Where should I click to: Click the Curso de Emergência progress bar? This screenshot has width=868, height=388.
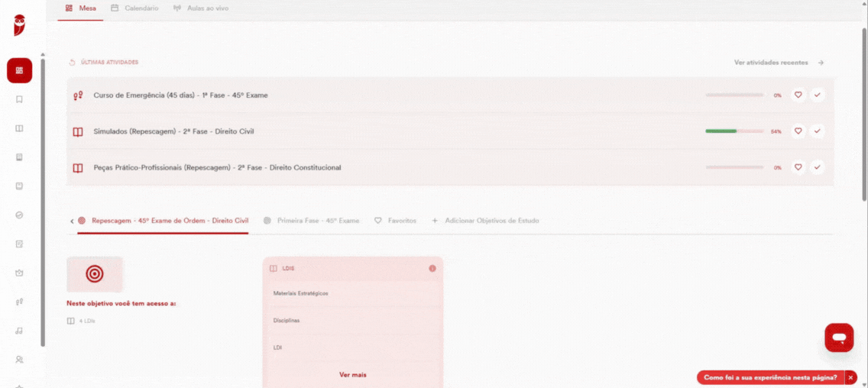(x=734, y=95)
